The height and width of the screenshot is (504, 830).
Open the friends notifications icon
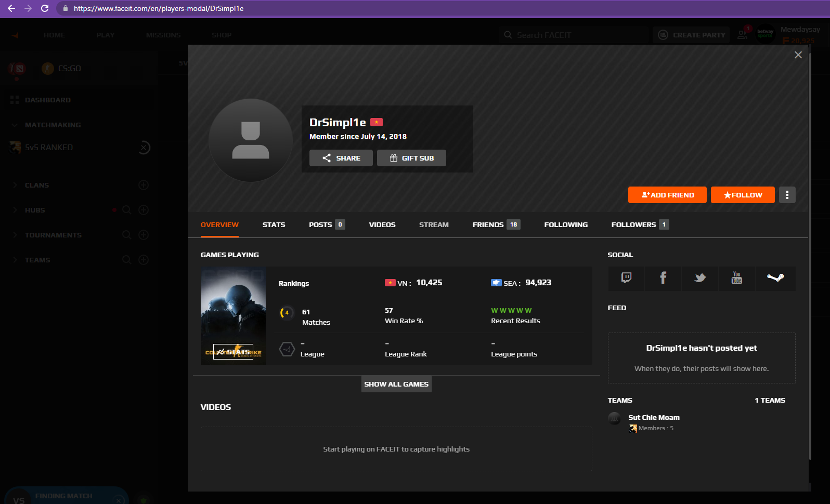pos(743,34)
